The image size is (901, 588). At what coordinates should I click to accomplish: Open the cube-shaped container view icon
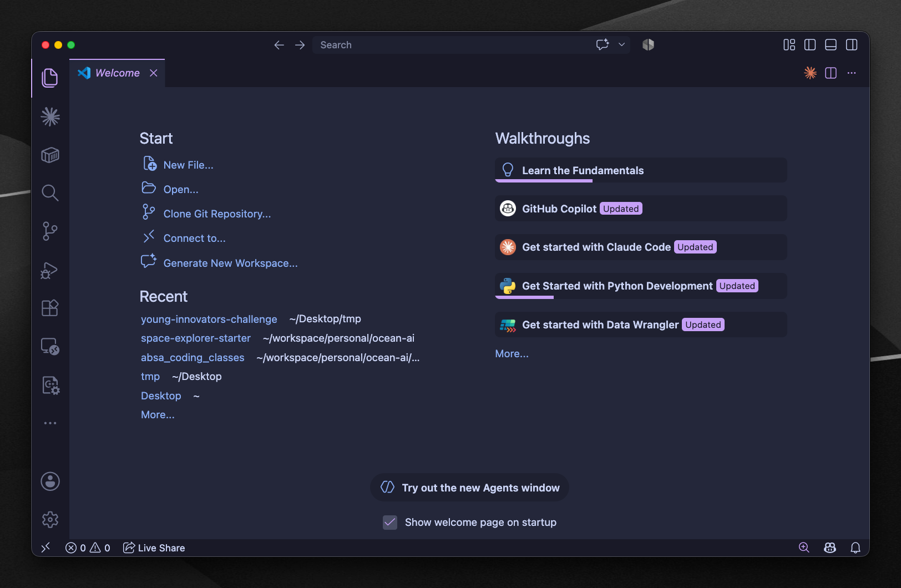coord(50,155)
